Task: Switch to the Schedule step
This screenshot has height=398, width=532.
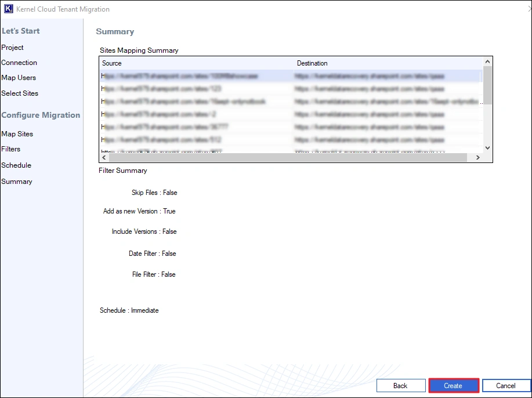Action: (x=16, y=165)
